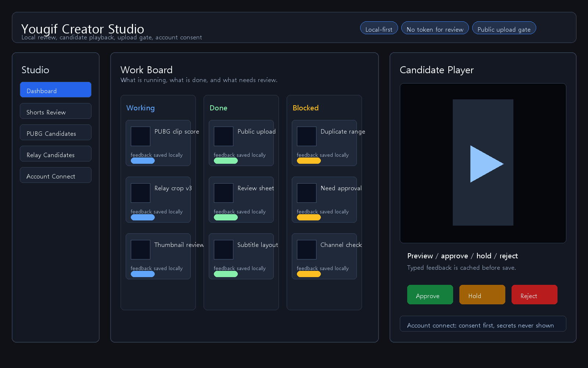
Task: Select the PUBG clip score title
Action: pos(177,131)
